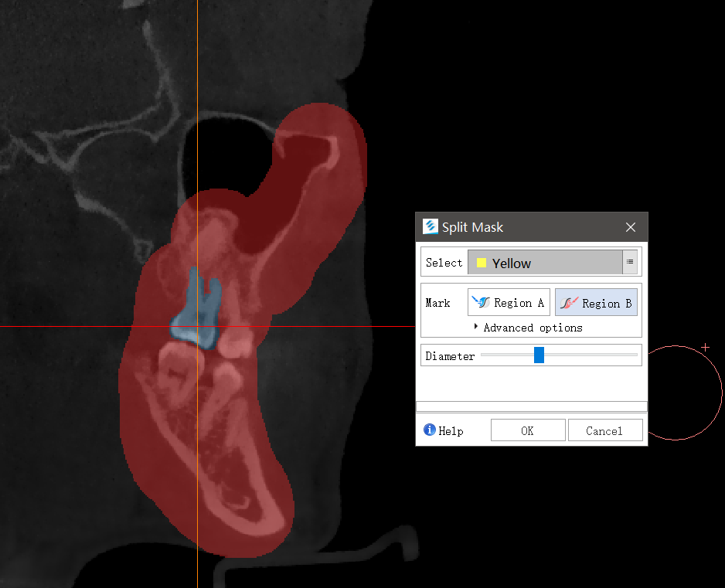This screenshot has height=588, width=725.
Task: Confirm with the OK button
Action: coord(528,430)
